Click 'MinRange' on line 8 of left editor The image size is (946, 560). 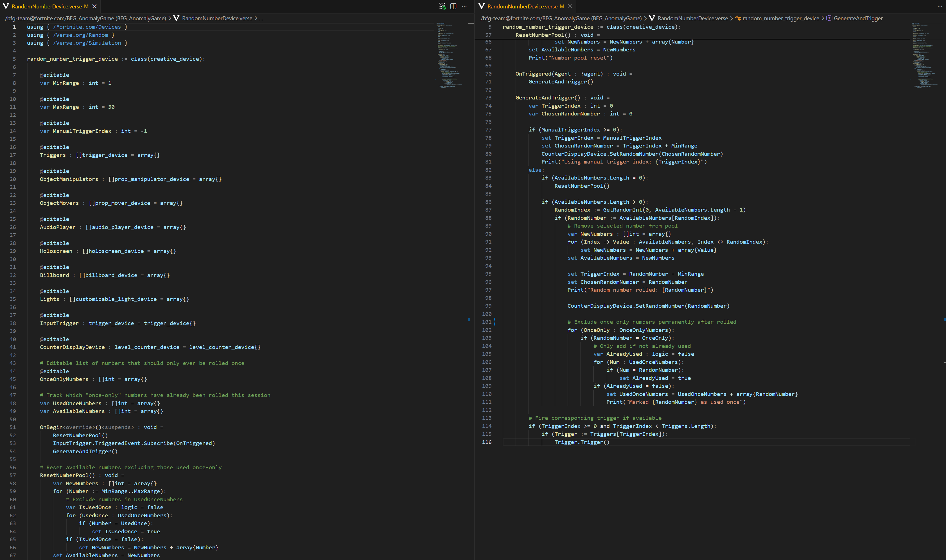pos(66,83)
